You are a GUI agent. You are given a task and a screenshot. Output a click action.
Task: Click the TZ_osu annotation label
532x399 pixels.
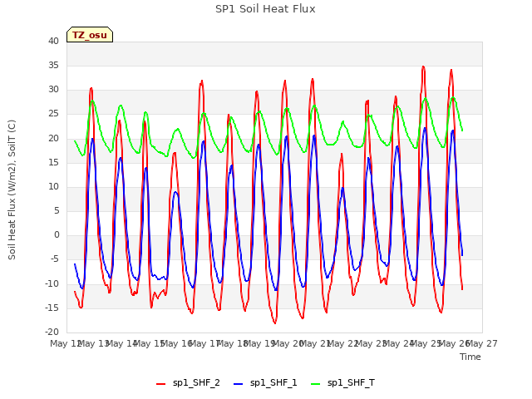pos(90,35)
